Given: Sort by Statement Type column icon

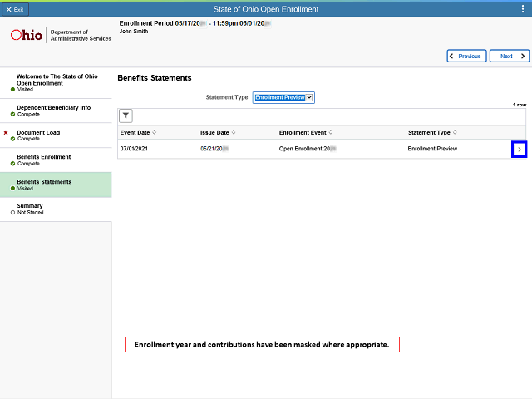Looking at the screenshot, I should click(455, 132).
